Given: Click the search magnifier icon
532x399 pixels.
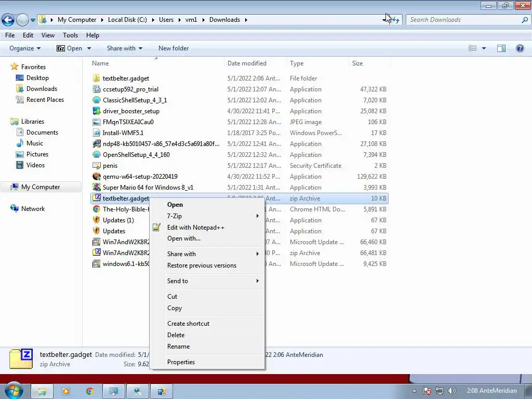Looking at the screenshot, I should 525,20.
